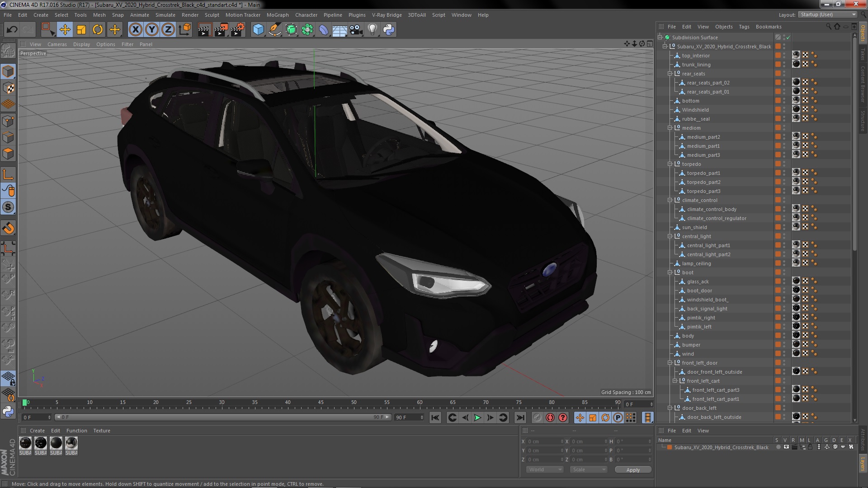
Task: Collapse the climate_control group
Action: pos(670,200)
